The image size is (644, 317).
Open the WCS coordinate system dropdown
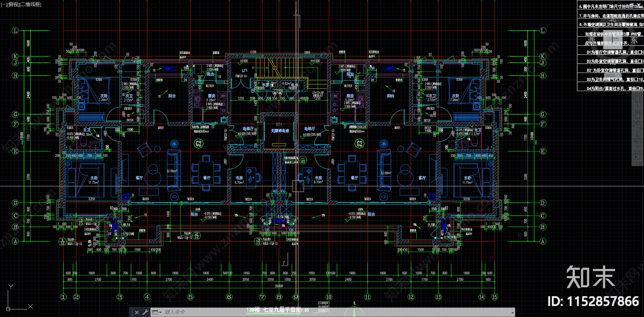613,75
